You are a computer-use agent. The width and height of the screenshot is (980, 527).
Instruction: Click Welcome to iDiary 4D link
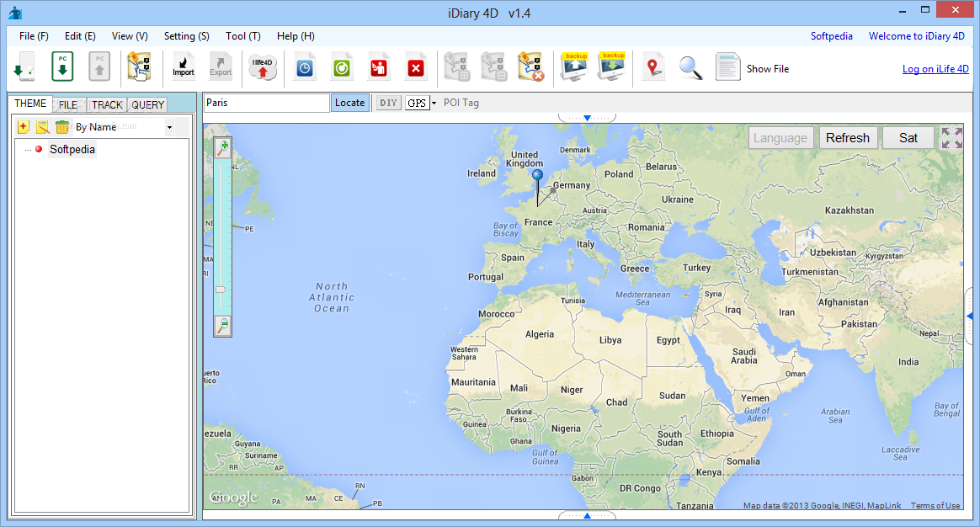tap(916, 36)
